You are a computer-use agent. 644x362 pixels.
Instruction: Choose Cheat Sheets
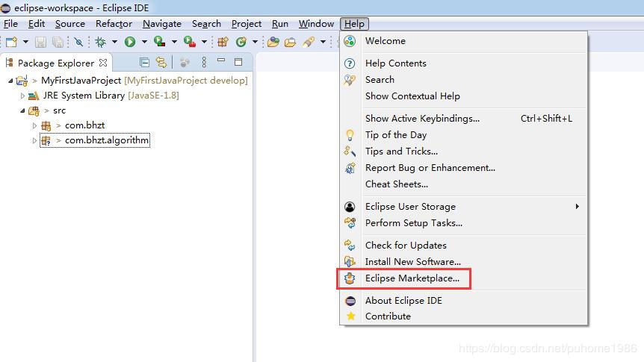click(x=464, y=184)
